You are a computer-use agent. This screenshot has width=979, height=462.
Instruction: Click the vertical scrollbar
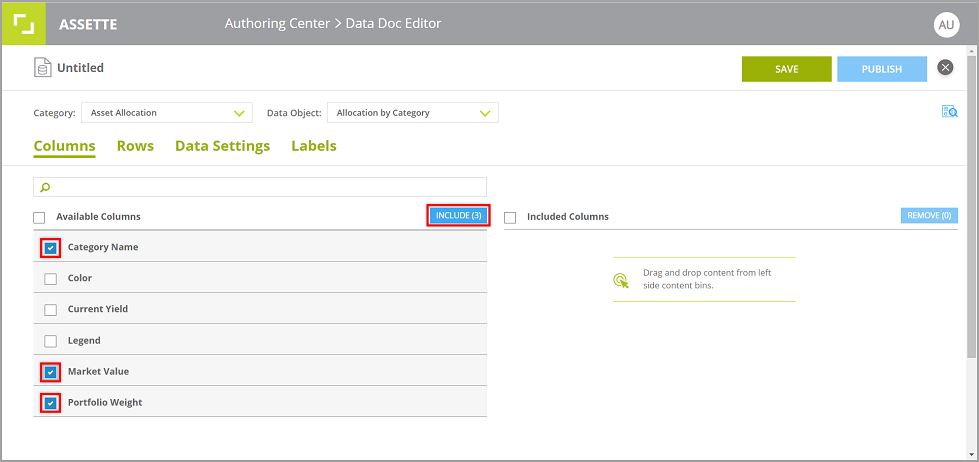point(972,206)
